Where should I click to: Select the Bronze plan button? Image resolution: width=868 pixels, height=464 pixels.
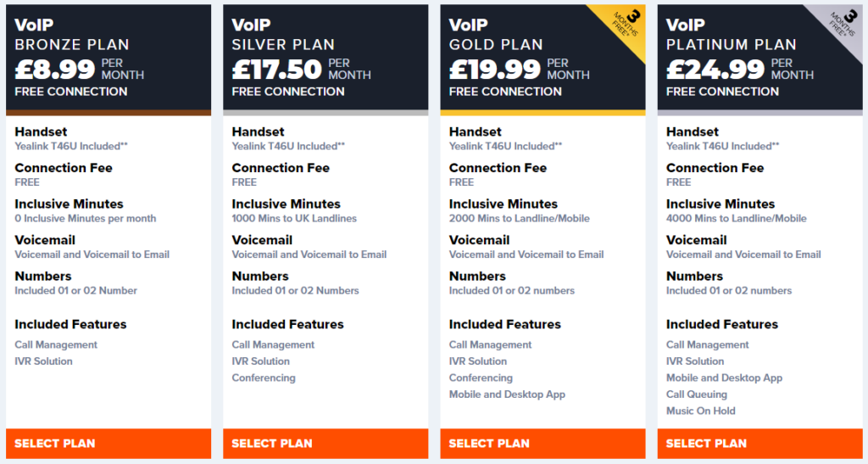point(108,443)
